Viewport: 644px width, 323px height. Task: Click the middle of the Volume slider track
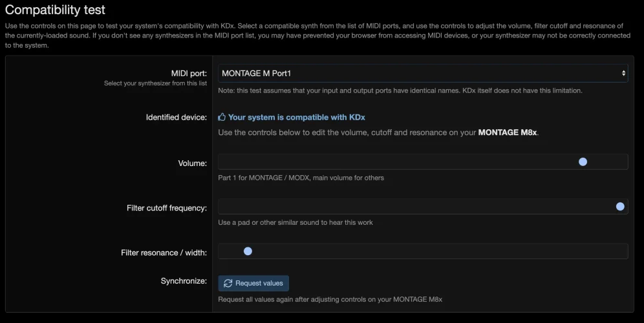423,162
